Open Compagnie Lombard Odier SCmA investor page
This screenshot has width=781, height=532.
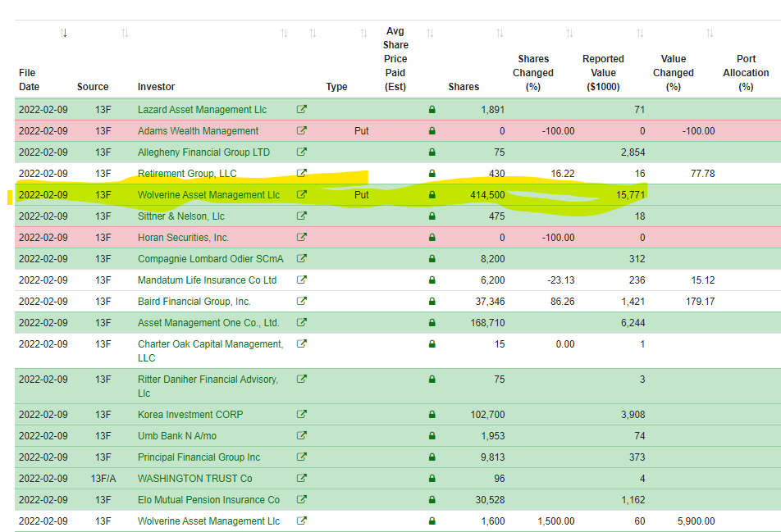click(x=210, y=259)
